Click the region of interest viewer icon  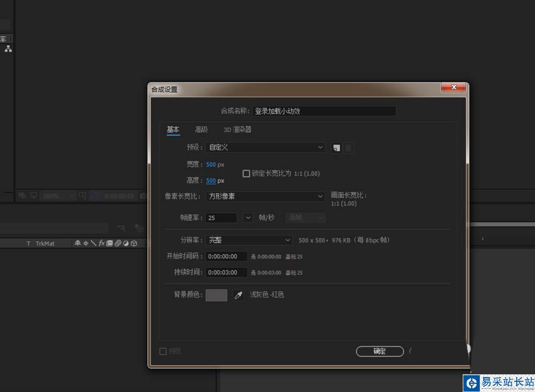coord(82,196)
